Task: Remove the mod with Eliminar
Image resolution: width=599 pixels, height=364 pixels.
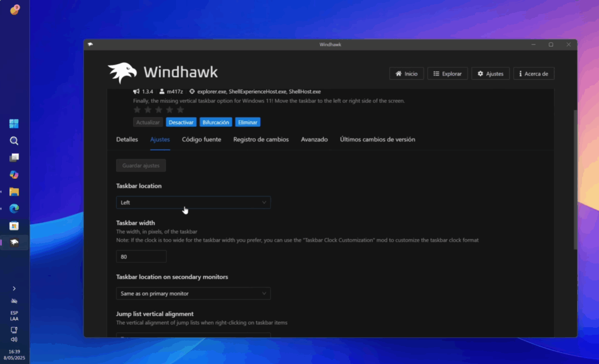Action: point(247,122)
